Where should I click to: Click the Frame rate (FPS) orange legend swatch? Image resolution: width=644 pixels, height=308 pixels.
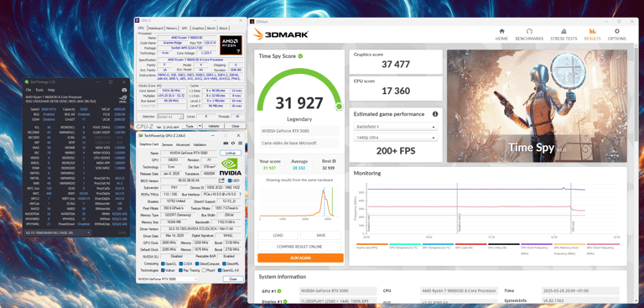(372, 244)
